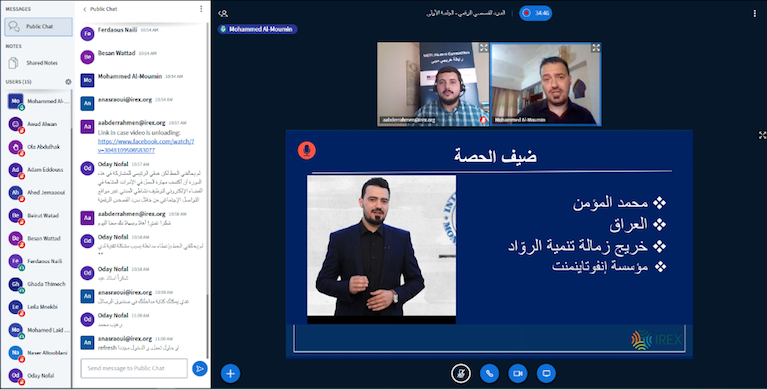Click the USERS (15) header
This screenshot has width=767, height=390.
(19, 82)
